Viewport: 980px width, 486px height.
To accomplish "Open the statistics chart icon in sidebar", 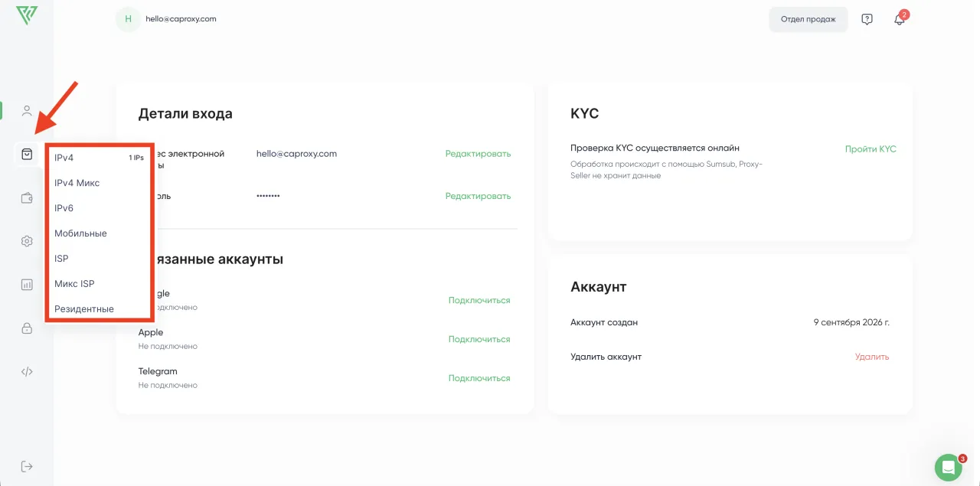I will click(x=27, y=285).
